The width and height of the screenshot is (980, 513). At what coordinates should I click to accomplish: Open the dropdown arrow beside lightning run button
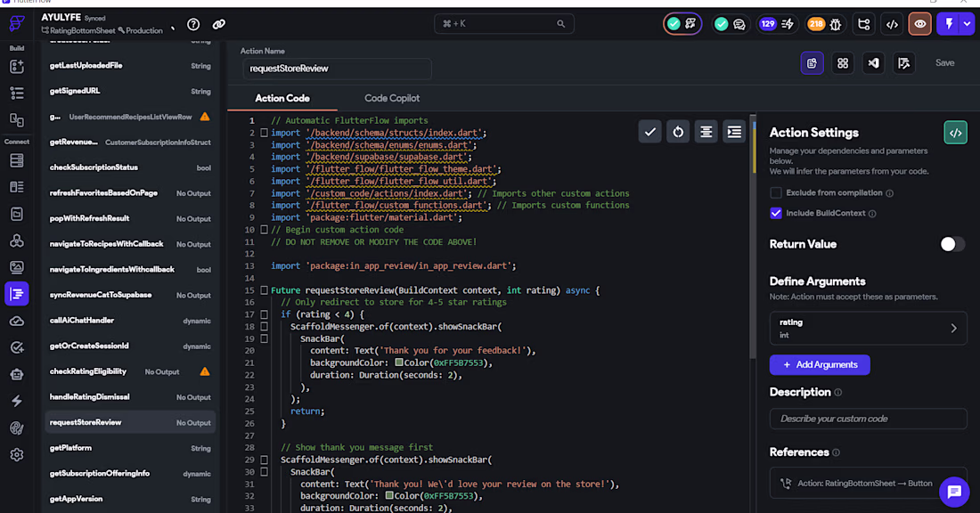coord(968,24)
